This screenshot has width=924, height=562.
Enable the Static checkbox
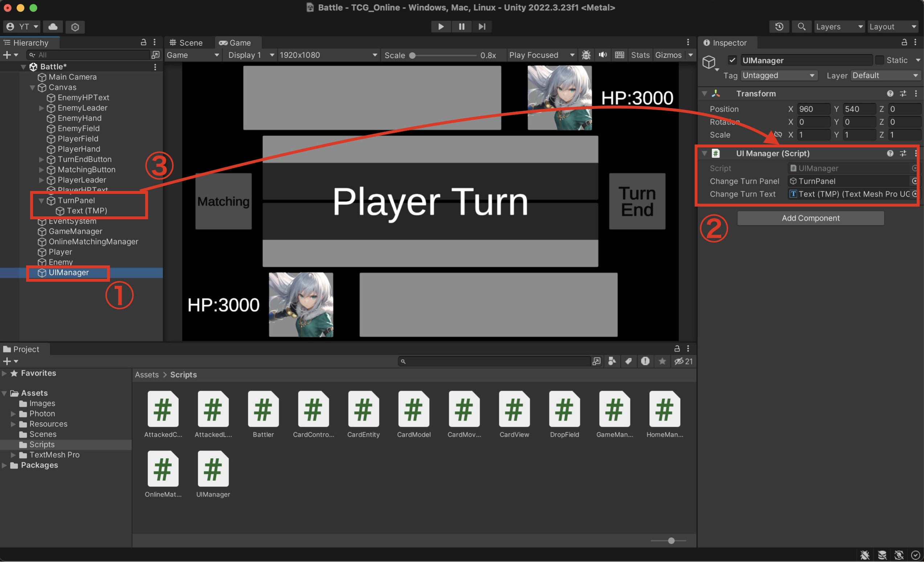879,60
